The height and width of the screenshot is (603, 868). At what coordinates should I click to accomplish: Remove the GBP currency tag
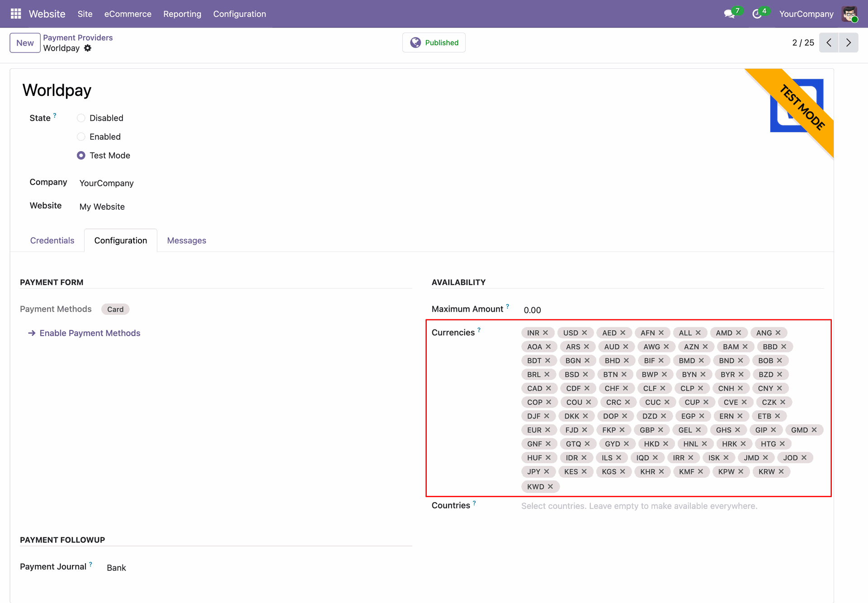click(x=660, y=430)
